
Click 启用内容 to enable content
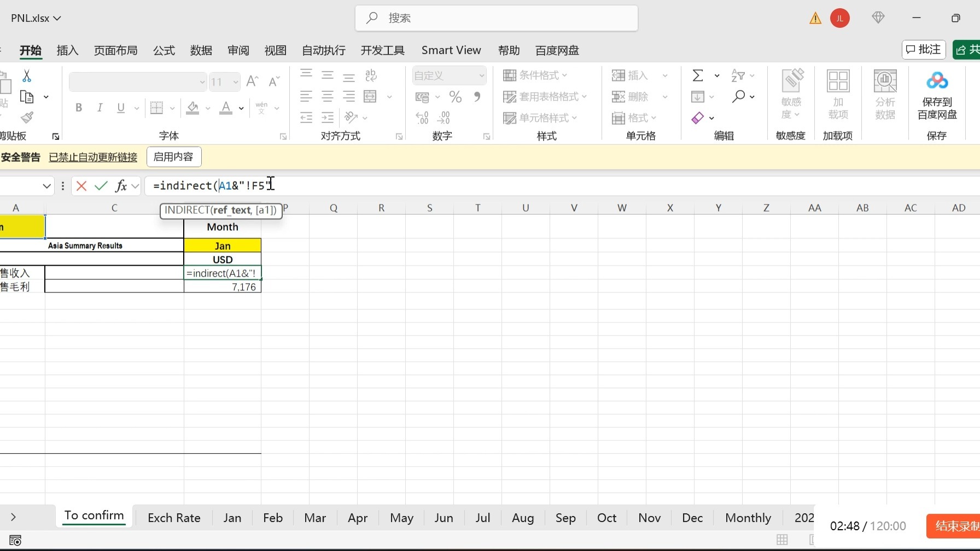click(173, 157)
